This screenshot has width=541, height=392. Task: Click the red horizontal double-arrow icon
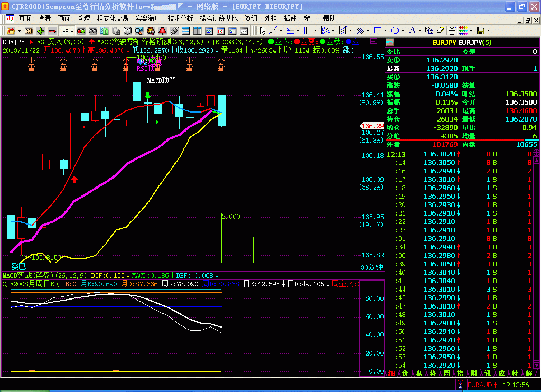pyautogui.click(x=52, y=31)
